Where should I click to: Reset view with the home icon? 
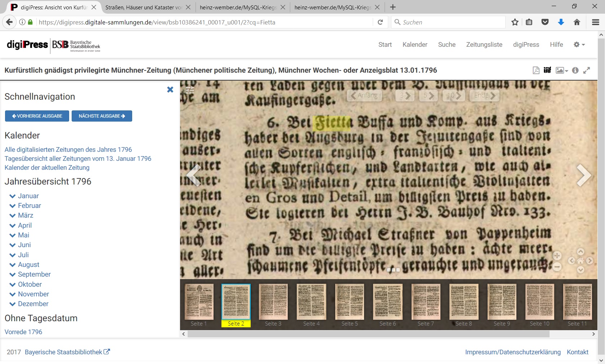581,261
